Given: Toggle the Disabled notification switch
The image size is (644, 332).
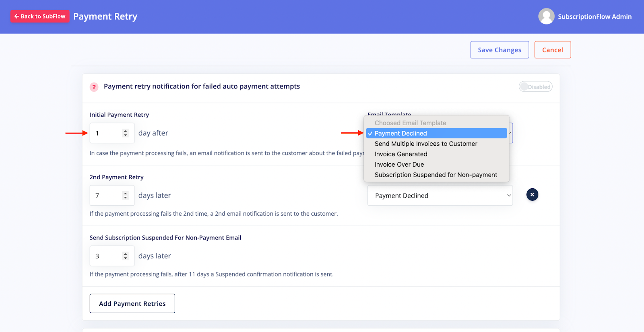Looking at the screenshot, I should click(x=535, y=87).
